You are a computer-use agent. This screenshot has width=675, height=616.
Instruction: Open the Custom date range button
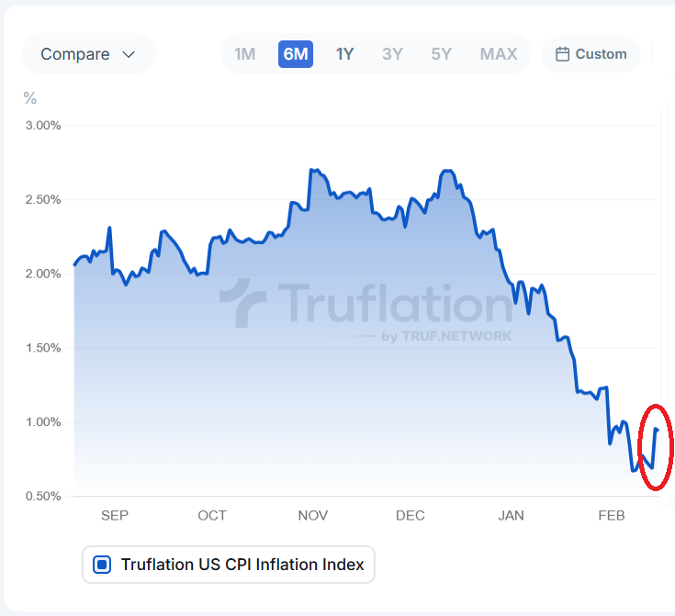(x=591, y=54)
